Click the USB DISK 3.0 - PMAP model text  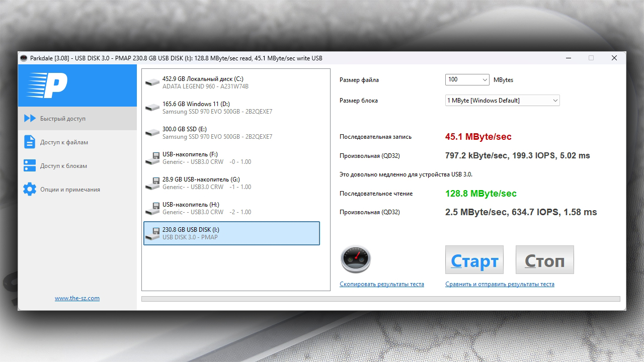(x=190, y=237)
